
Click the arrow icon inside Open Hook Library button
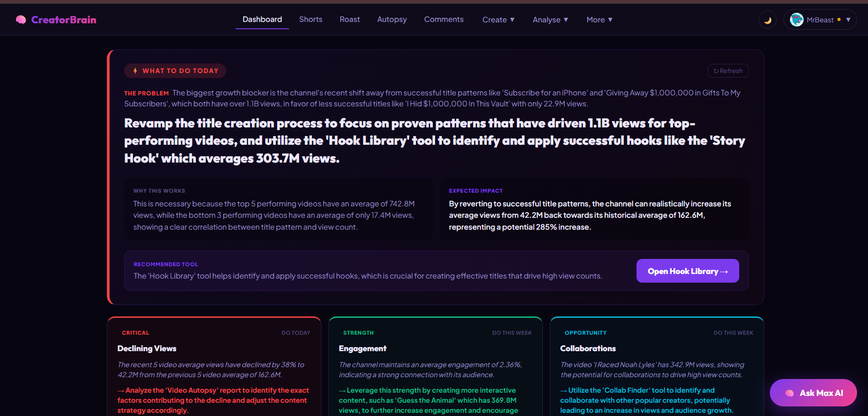724,271
